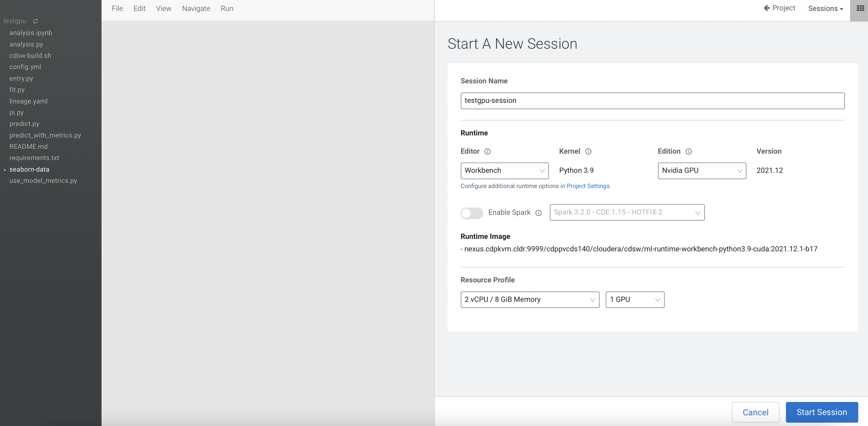Open analysis.ipynb in the file tree
This screenshot has height=426, width=868.
[x=31, y=33]
